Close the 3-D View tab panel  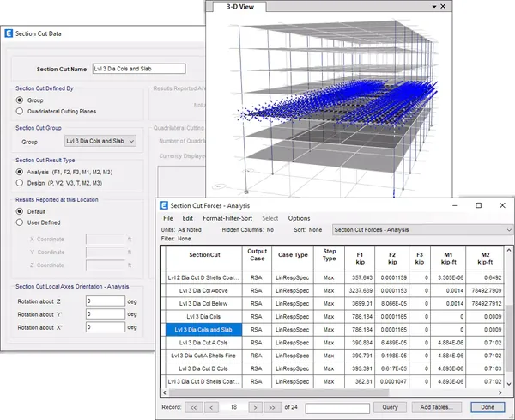[443, 6]
